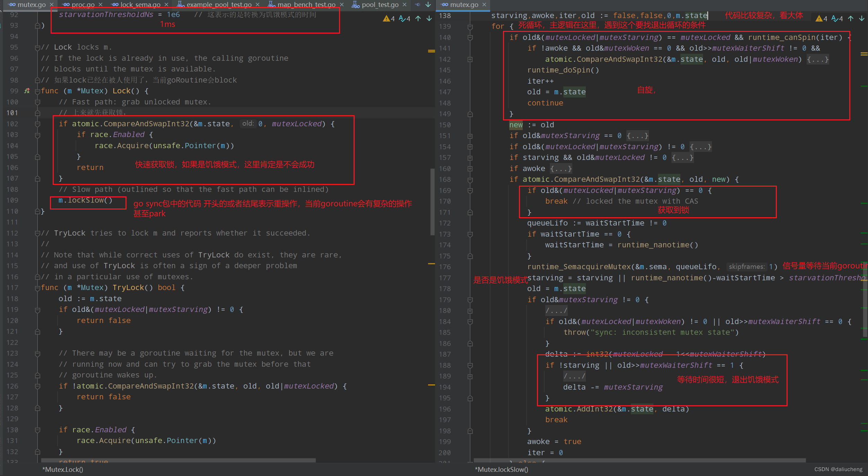The image size is (868, 476).
Task: Click the *Mutex.Lock() breadcrumb
Action: pyautogui.click(x=63, y=469)
